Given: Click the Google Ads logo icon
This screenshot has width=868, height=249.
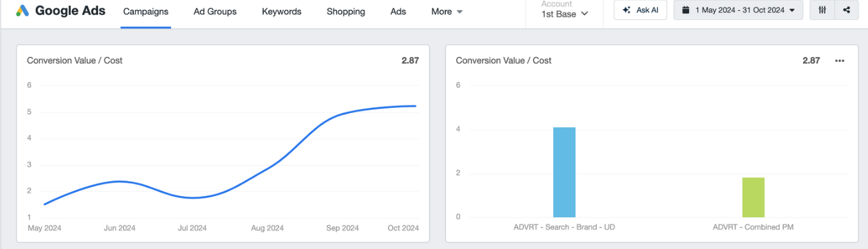Looking at the screenshot, I should click(22, 10).
